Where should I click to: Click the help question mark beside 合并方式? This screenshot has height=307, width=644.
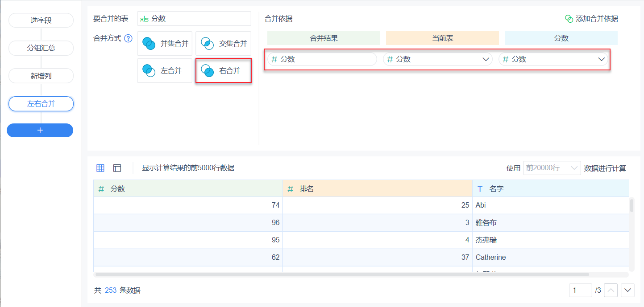[x=129, y=38]
